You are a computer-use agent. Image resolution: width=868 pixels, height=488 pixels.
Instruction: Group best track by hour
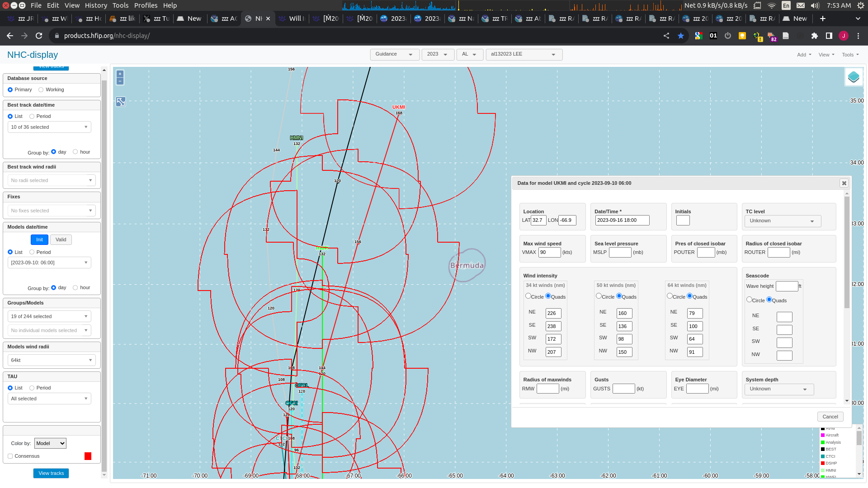tap(75, 152)
